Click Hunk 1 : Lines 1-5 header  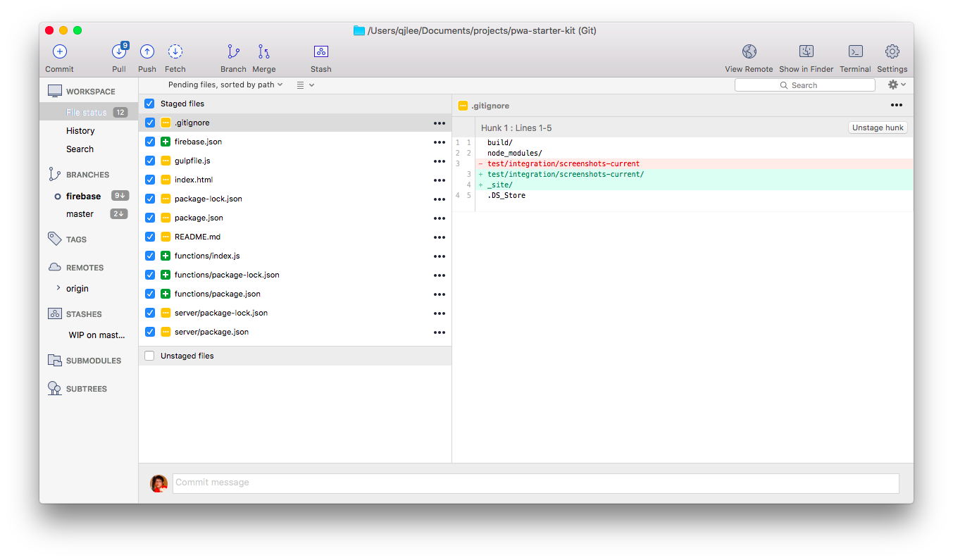coord(516,127)
